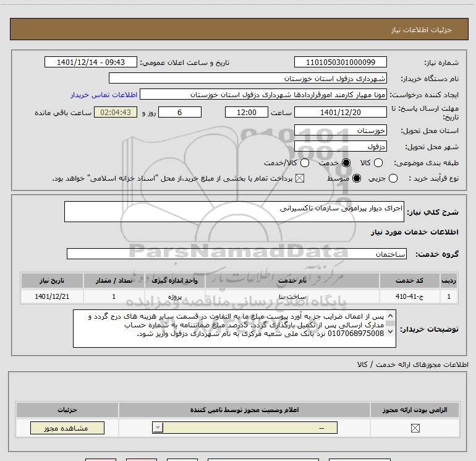Click the unit cell پروژه
476x461 pixels.
point(175,296)
